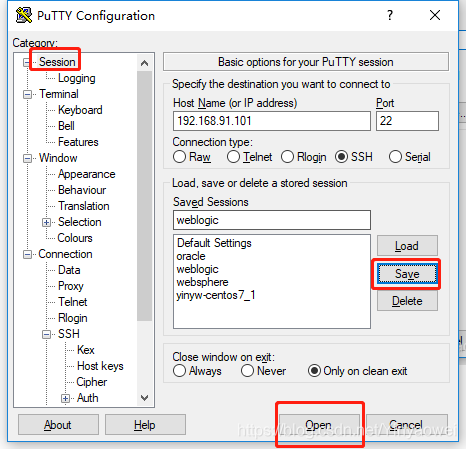Image resolution: width=466 pixels, height=449 pixels.
Task: Open the Colours settings category
Action: click(x=75, y=238)
